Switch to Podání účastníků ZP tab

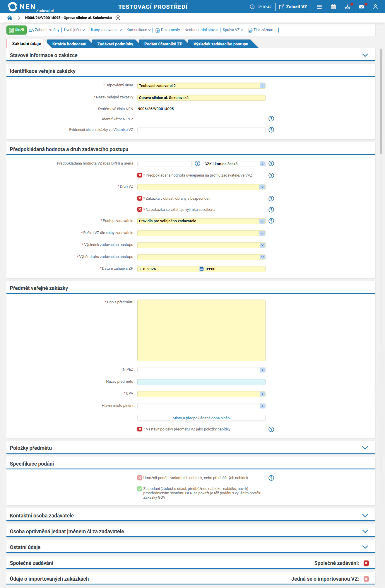(x=163, y=44)
